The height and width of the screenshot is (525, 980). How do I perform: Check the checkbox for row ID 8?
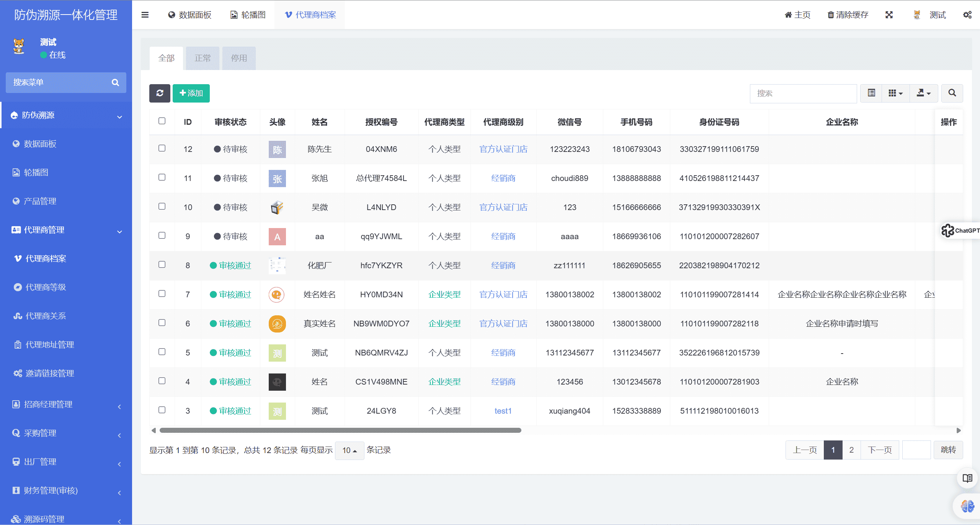[x=162, y=264]
